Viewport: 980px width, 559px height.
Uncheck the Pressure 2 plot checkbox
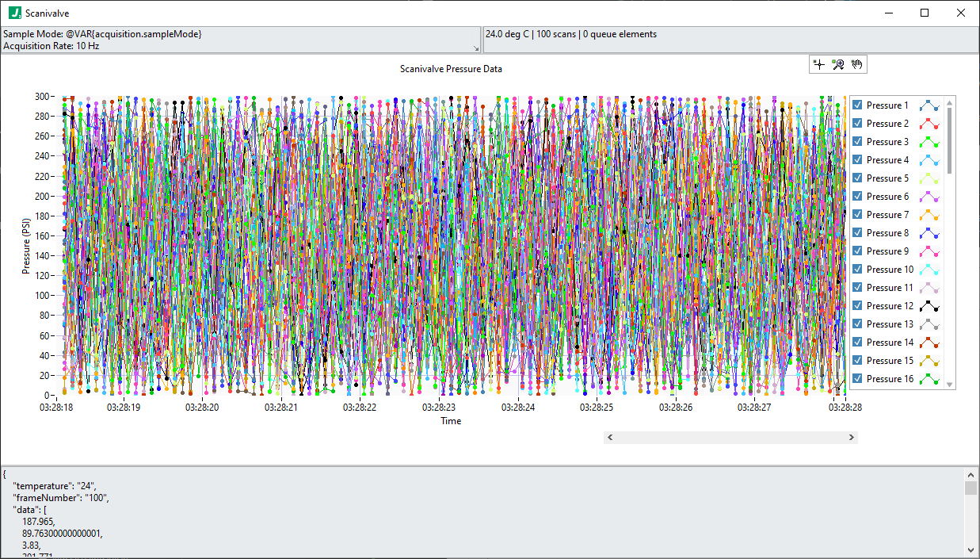(857, 123)
